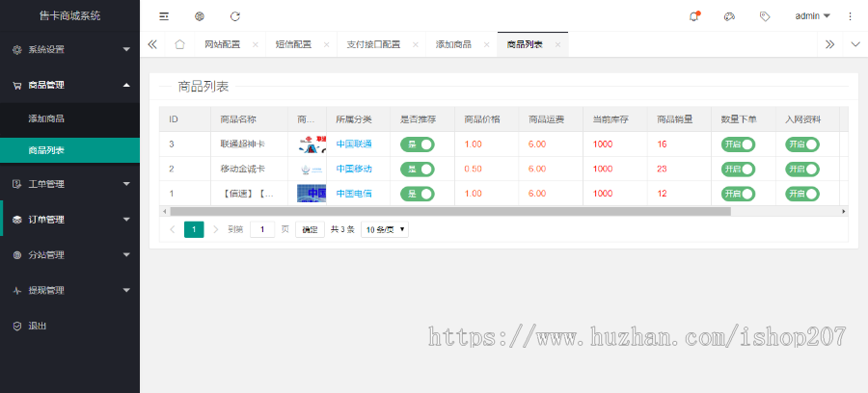
Task: Close the 网站配置 tab
Action: pos(256,44)
